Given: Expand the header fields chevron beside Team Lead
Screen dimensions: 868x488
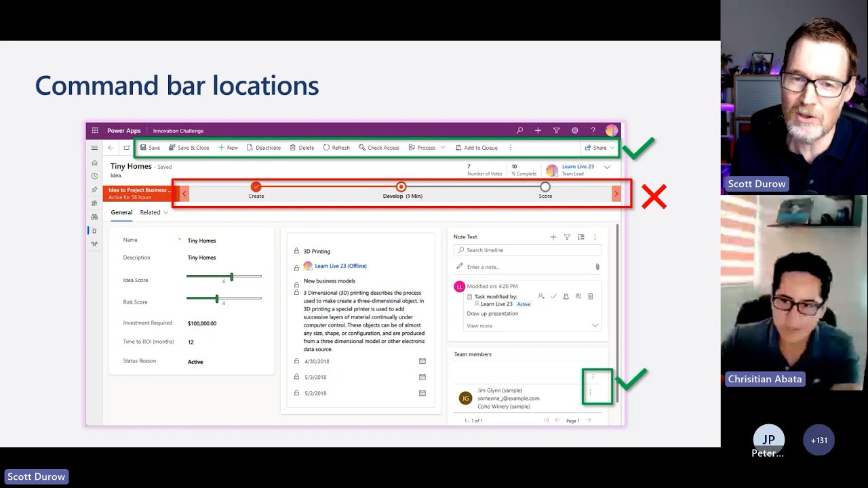Looking at the screenshot, I should pos(607,167).
